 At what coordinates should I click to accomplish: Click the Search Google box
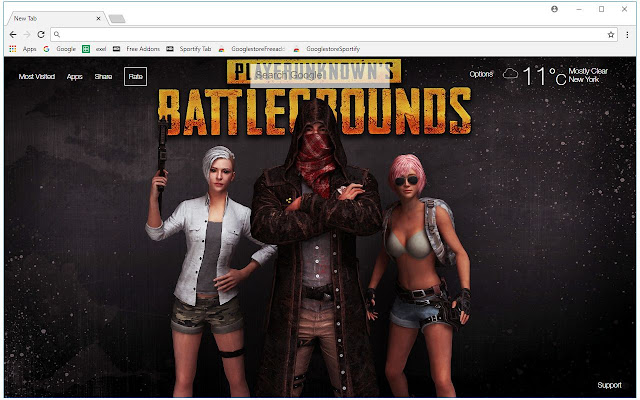(x=320, y=75)
